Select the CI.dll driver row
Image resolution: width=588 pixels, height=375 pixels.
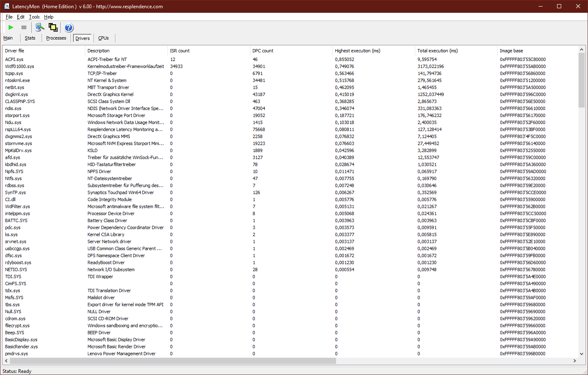point(290,199)
